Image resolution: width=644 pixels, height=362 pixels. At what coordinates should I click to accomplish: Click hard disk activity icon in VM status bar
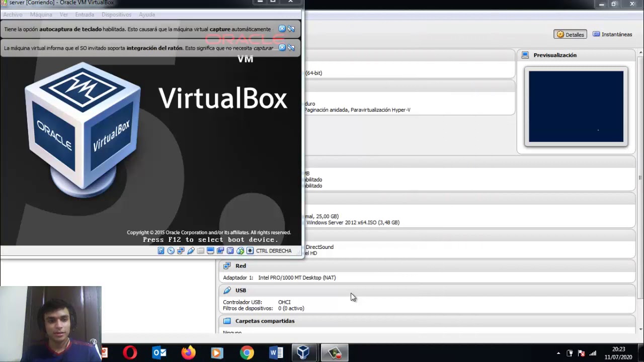point(161,250)
